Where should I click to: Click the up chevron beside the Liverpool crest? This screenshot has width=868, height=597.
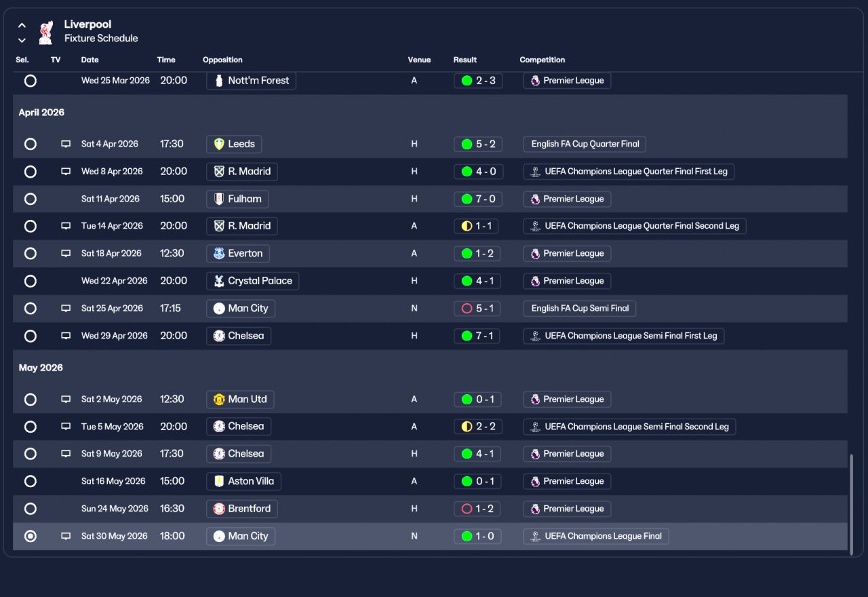coord(22,25)
